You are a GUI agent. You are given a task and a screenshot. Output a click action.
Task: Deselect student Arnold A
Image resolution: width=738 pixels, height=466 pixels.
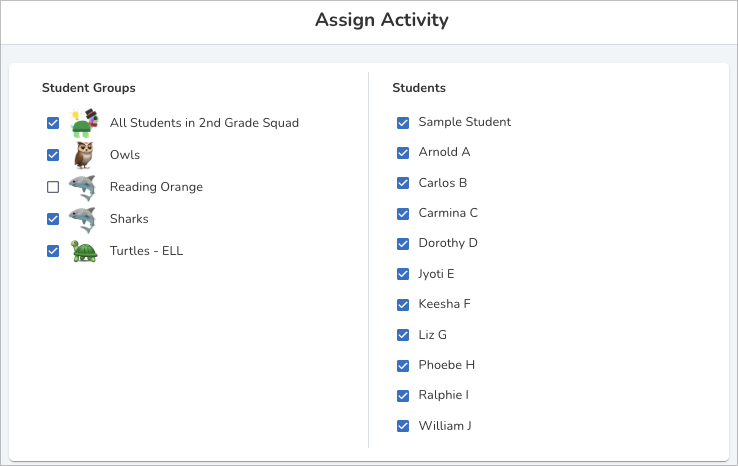403,152
